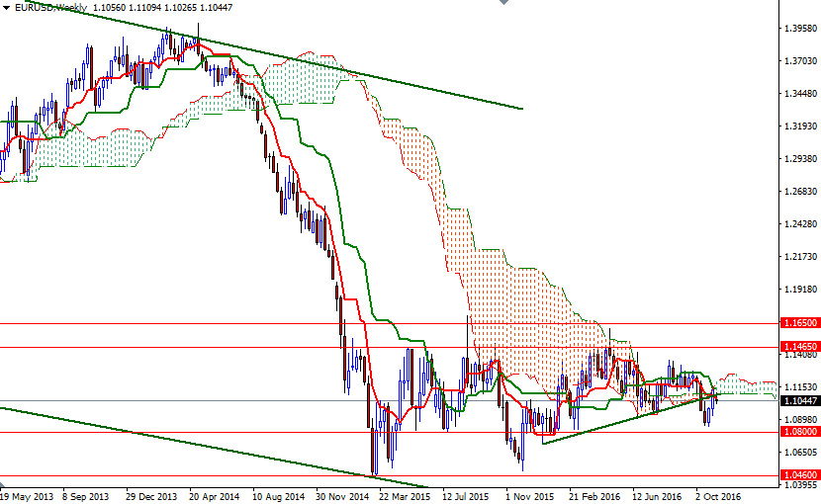The width and height of the screenshot is (821, 504).
Task: Click the current price tag 1.10447
Action: [x=800, y=401]
